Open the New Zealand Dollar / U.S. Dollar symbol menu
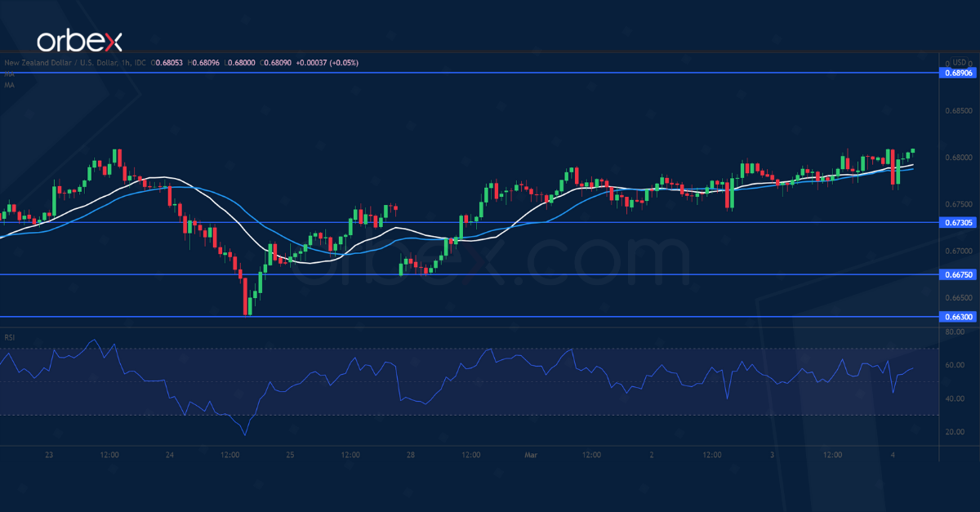The image size is (980, 512). pos(53,63)
